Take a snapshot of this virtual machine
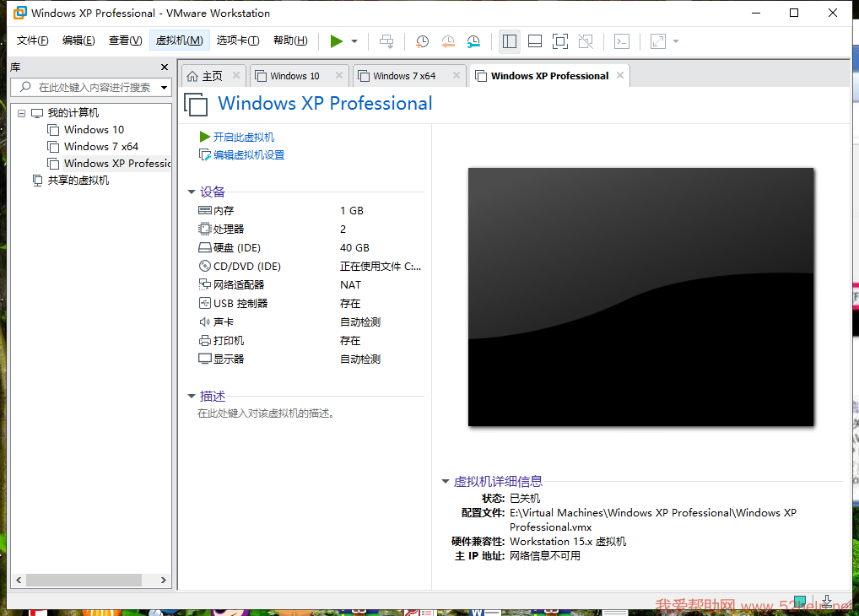Image resolution: width=859 pixels, height=616 pixels. click(423, 41)
